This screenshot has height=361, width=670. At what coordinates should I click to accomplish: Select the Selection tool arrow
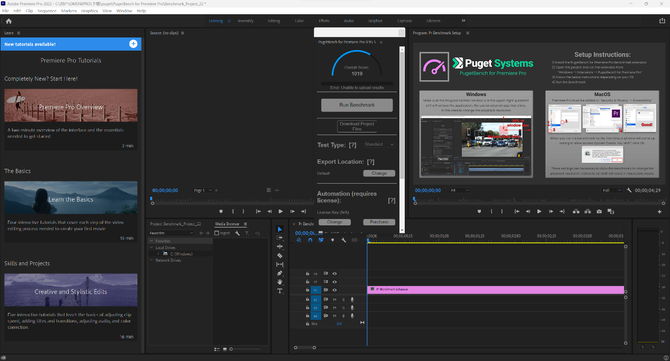[x=280, y=229]
